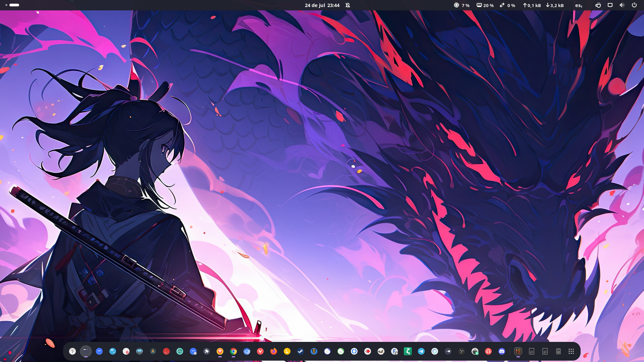Viewport: 644px width, 362px height.
Task: Click the download speed 3,2 kB indicator
Action: 555,5
